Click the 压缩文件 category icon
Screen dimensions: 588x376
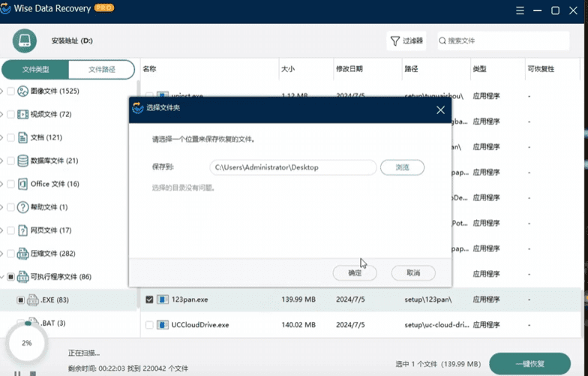tap(22, 254)
